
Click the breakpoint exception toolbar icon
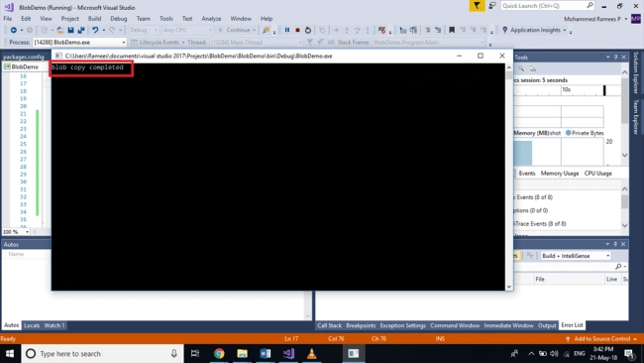point(382,30)
